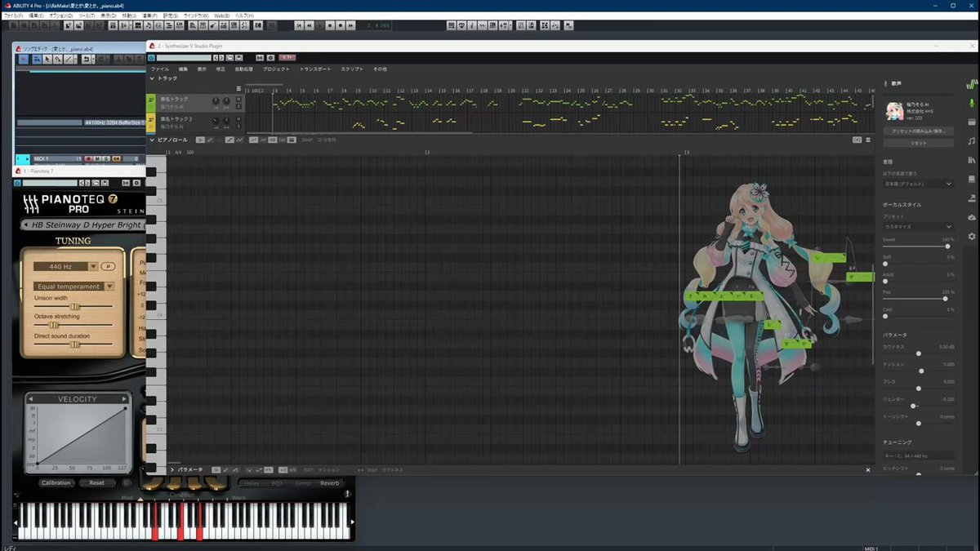This screenshot has height=551, width=980.
Task: Open the License and Updates cloud icon
Action: pos(971,217)
